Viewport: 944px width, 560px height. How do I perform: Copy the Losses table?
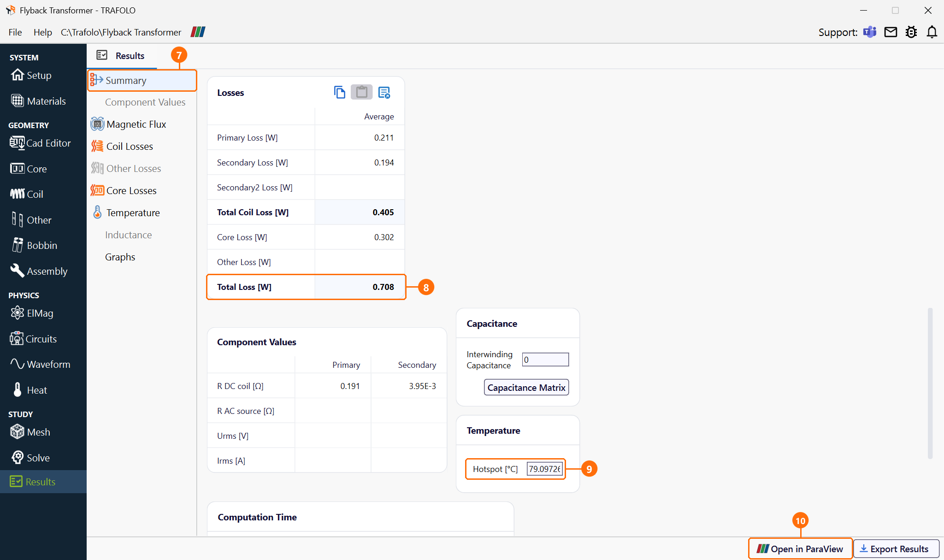click(x=339, y=93)
